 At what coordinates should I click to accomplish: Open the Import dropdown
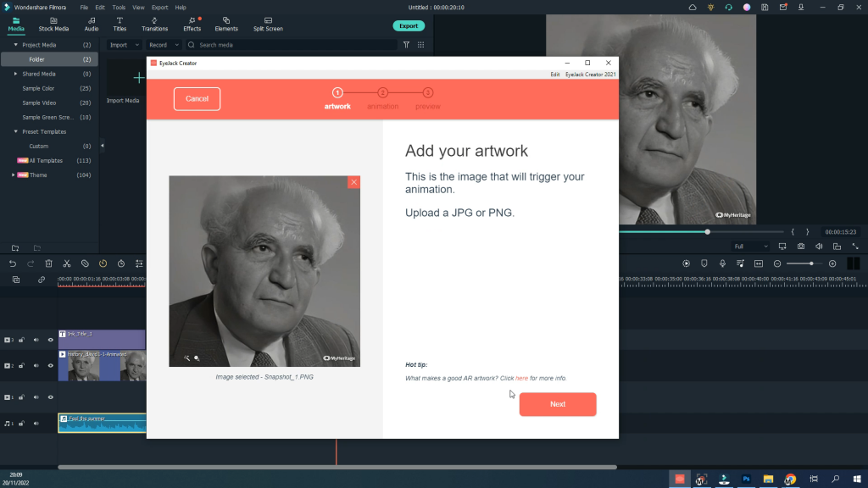(x=124, y=45)
